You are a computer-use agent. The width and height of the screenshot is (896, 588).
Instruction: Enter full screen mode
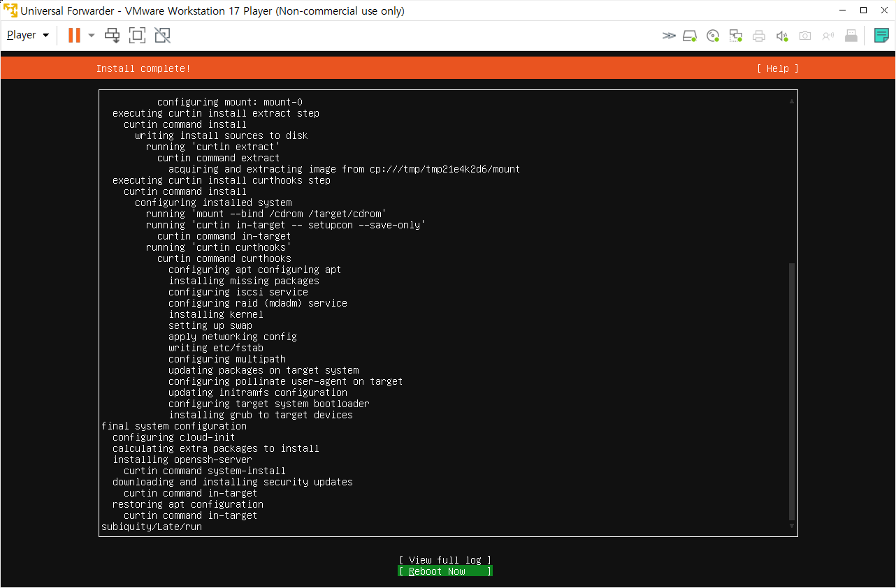(x=138, y=35)
